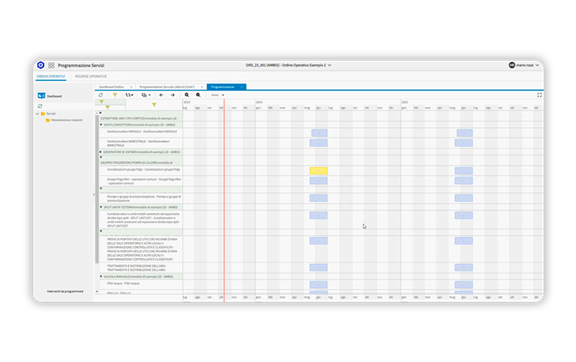Screen dimensions: 576x362
Task: Refresh the sidebar tree
Action: click(40, 106)
